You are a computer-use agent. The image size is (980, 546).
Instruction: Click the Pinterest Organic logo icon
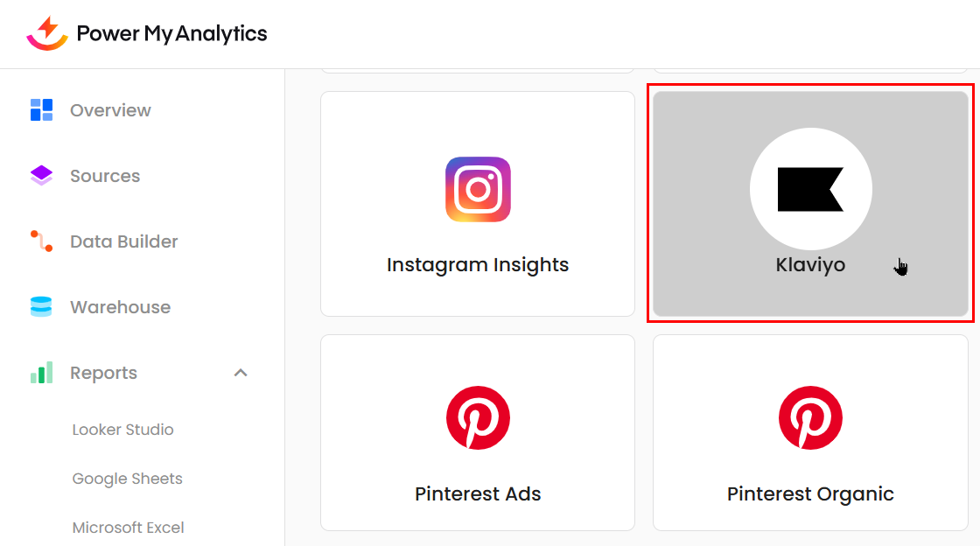tap(810, 418)
